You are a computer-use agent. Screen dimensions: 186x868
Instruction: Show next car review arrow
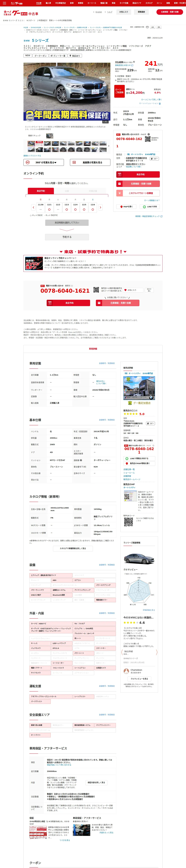pyautogui.click(x=157, y=652)
